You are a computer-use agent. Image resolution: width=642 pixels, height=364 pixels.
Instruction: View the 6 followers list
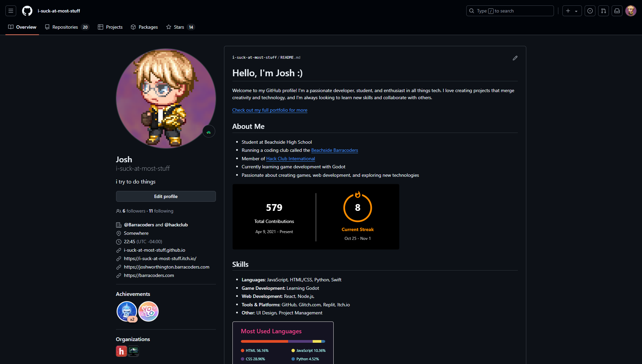pos(134,211)
